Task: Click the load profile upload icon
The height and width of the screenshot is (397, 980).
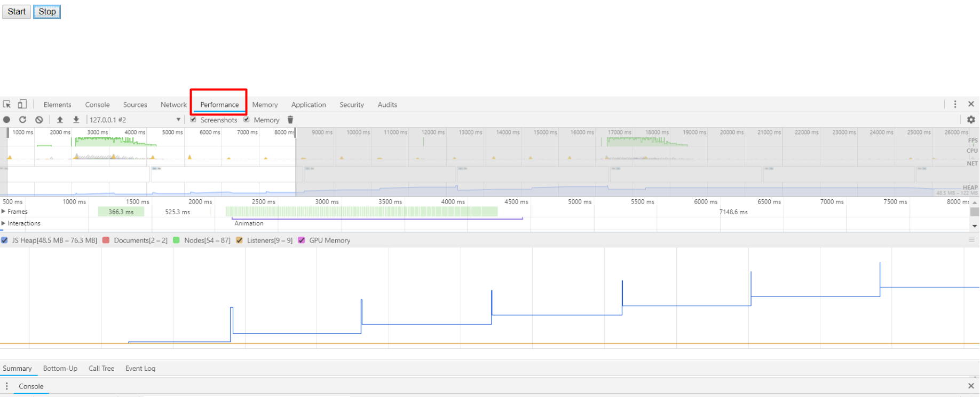Action: coord(60,120)
